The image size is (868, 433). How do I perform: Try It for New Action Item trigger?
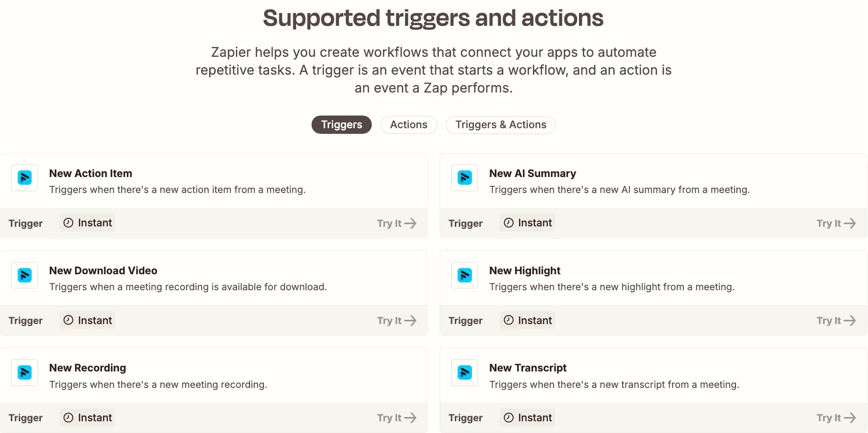point(397,223)
